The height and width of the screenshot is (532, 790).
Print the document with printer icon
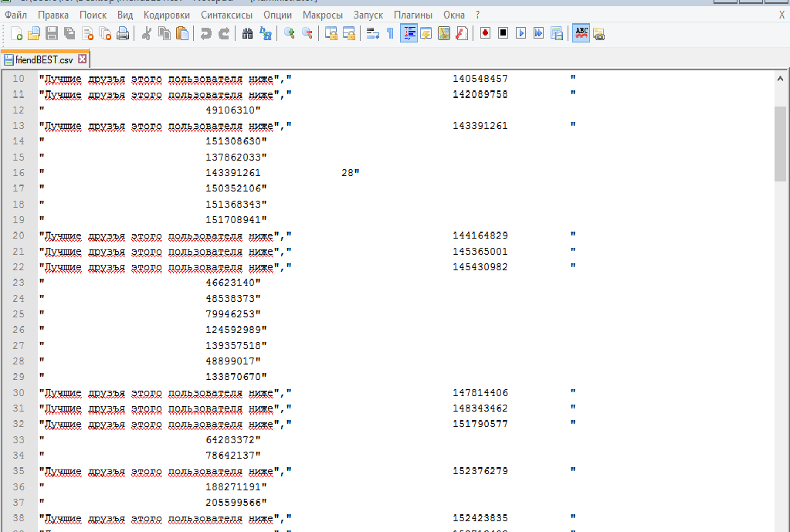pos(123,34)
